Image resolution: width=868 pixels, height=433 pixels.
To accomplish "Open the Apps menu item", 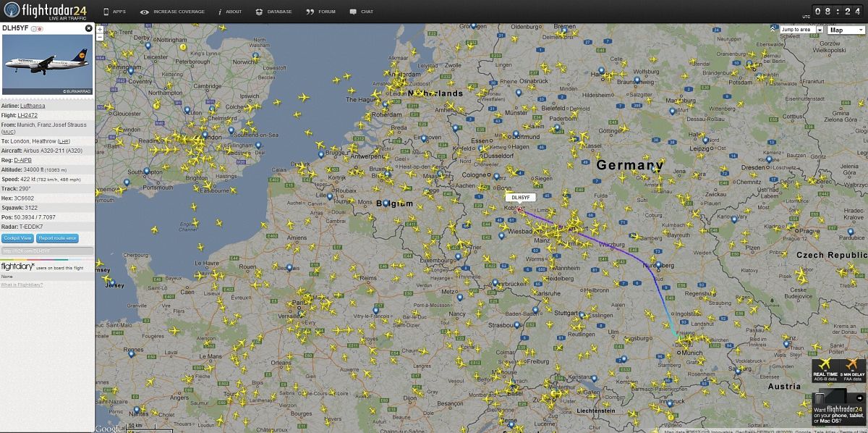I will pos(114,12).
